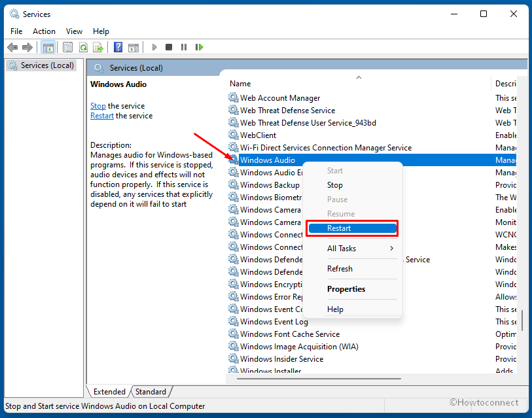Click gear icon beside Windows Font Cache Service
Viewport: 532px width, 418px height.
(x=233, y=334)
